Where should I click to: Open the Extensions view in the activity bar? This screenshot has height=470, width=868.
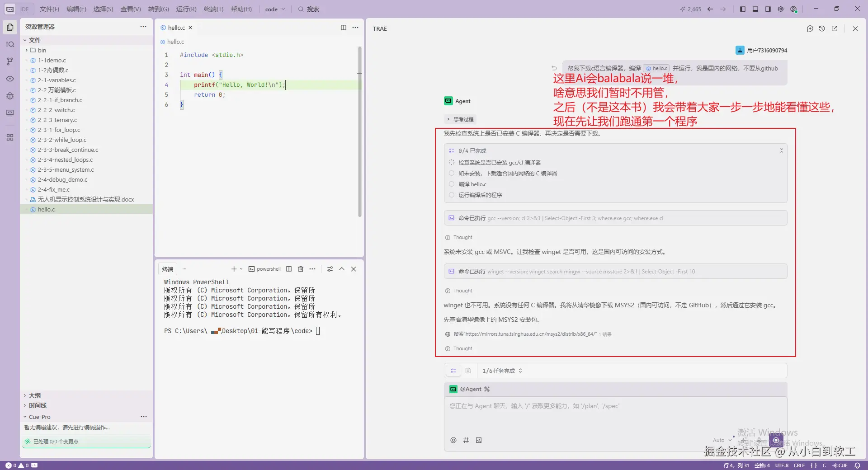(x=10, y=137)
